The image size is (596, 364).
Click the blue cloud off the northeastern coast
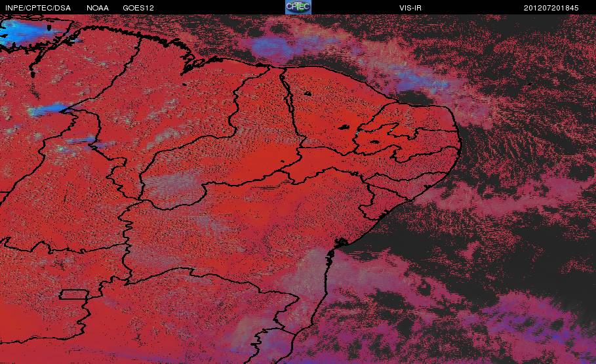(422, 85)
